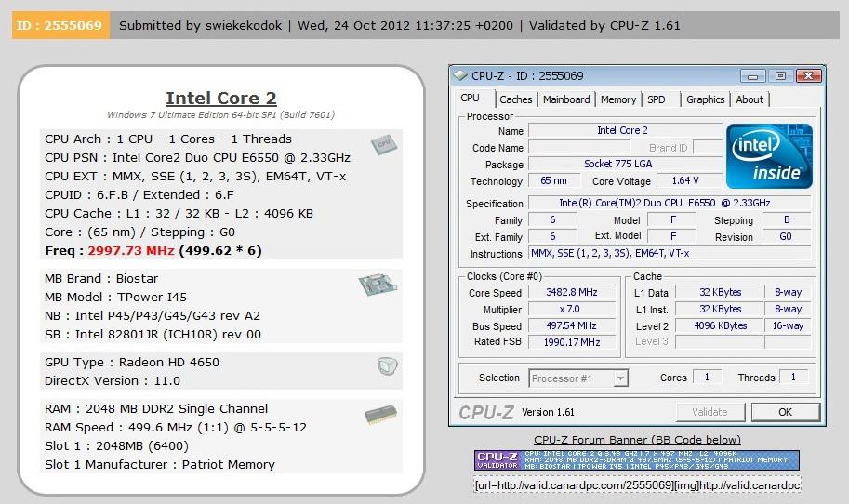Click the CPU-Z Validator banner logo

click(x=498, y=460)
